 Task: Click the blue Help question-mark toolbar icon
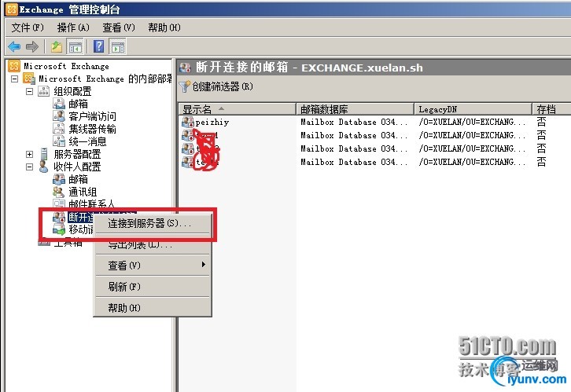click(x=98, y=46)
